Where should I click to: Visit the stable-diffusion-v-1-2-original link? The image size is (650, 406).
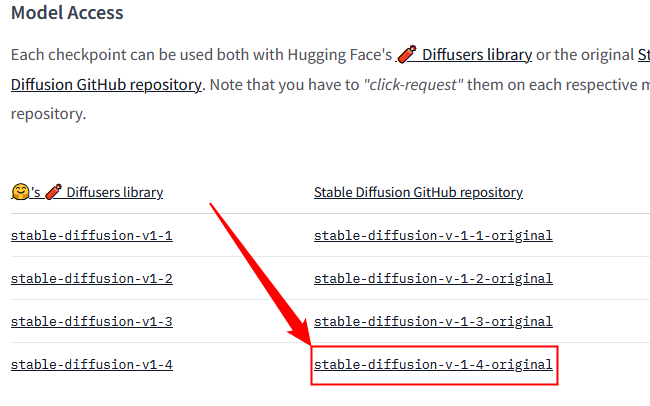(433, 279)
